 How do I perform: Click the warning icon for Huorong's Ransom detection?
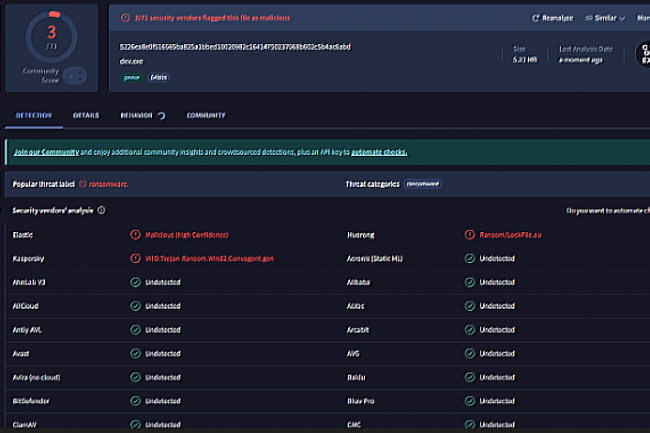click(470, 235)
